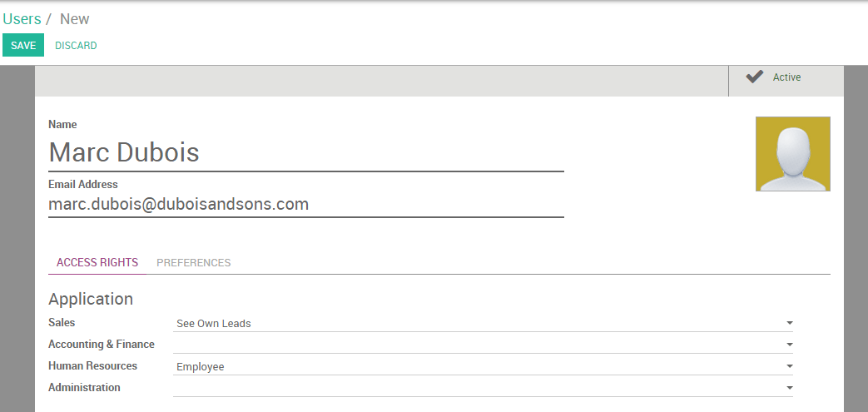Save the new user record
The image size is (868, 412).
[23, 46]
